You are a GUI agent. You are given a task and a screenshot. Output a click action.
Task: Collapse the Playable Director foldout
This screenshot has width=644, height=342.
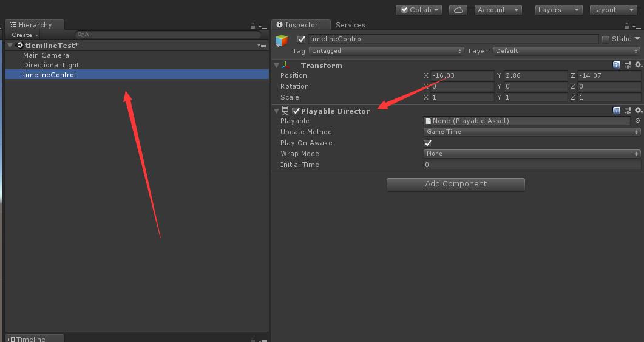click(x=276, y=111)
